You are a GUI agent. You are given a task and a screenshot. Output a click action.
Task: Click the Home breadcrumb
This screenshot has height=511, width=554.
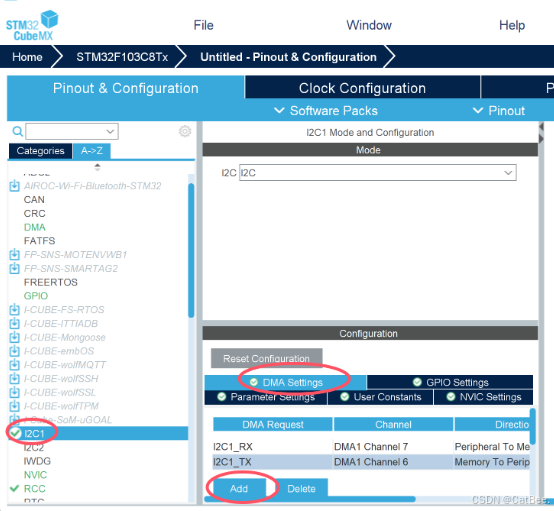click(x=27, y=57)
